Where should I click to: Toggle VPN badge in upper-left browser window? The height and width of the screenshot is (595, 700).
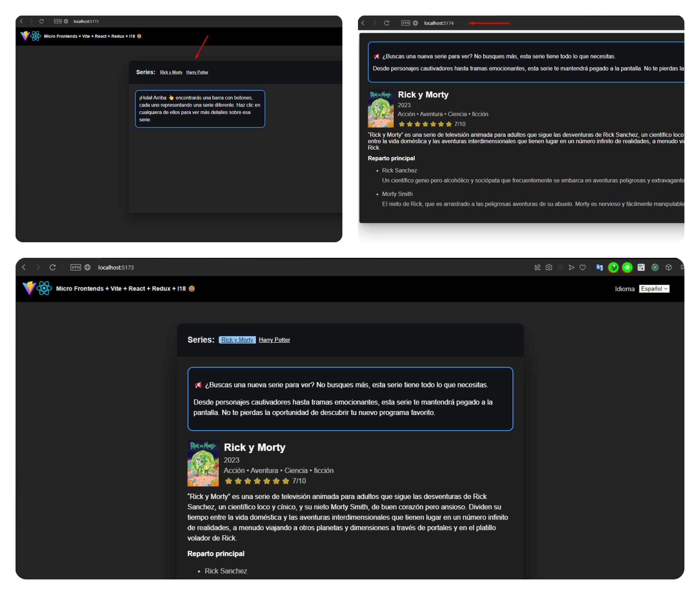point(58,21)
